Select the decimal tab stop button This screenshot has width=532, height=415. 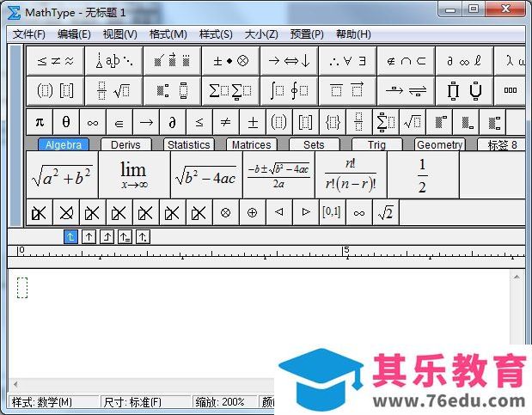143,237
